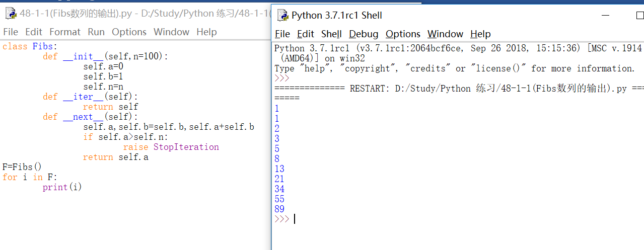Image resolution: width=644 pixels, height=250 pixels.
Task: Click the 'self.a=0' line
Action: pyautogui.click(x=103, y=66)
